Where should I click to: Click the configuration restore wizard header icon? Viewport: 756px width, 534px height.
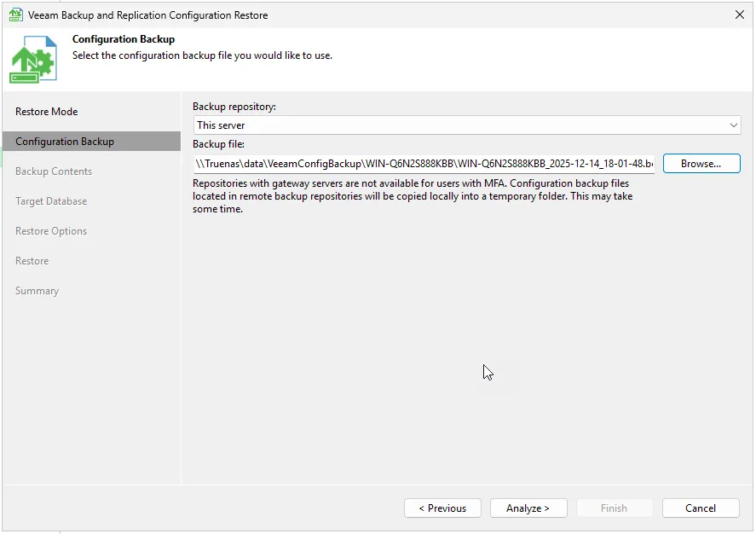(33, 60)
